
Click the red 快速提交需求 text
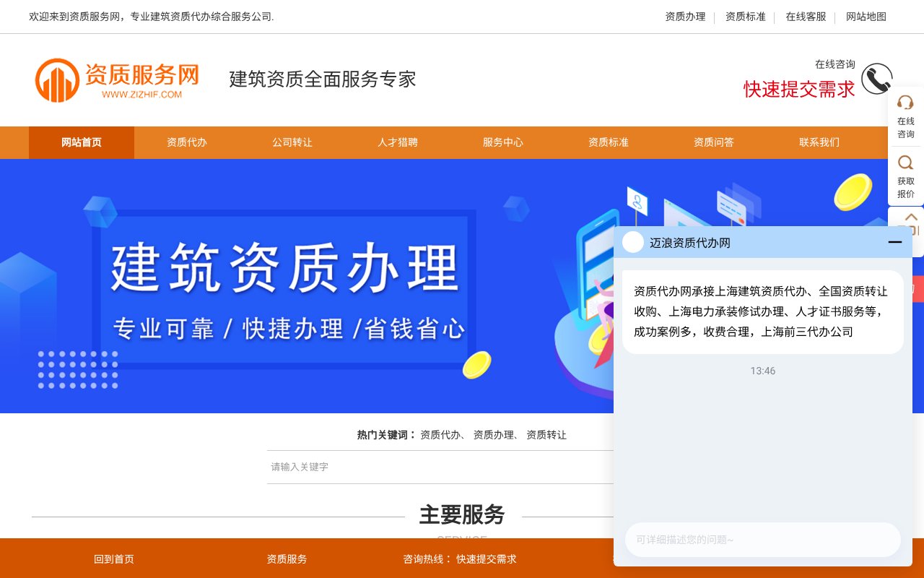tap(798, 90)
